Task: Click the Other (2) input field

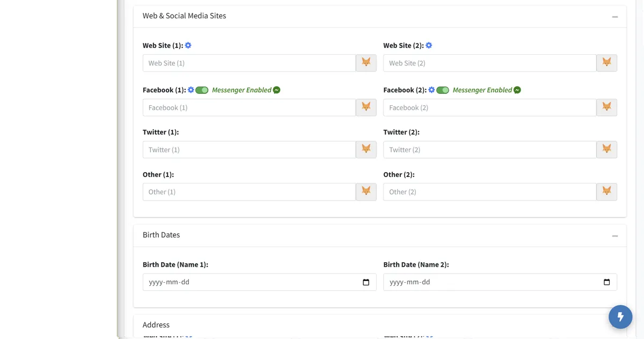Action: pos(489,191)
